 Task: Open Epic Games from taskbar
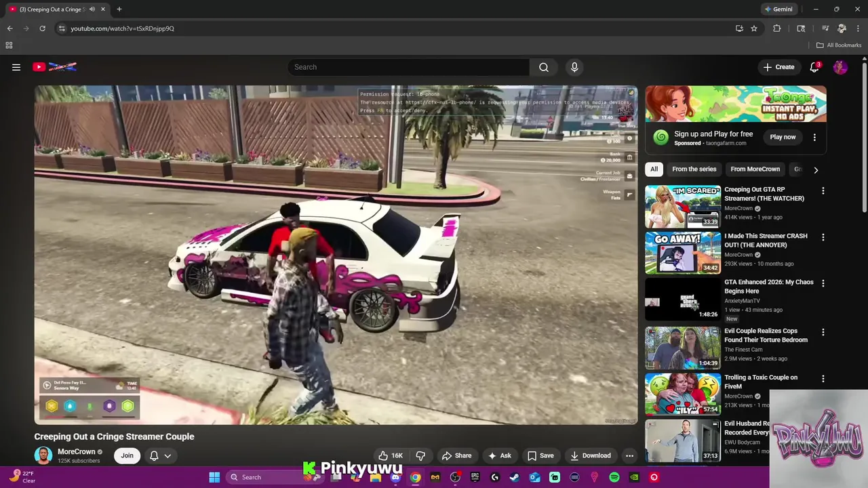coord(475,477)
